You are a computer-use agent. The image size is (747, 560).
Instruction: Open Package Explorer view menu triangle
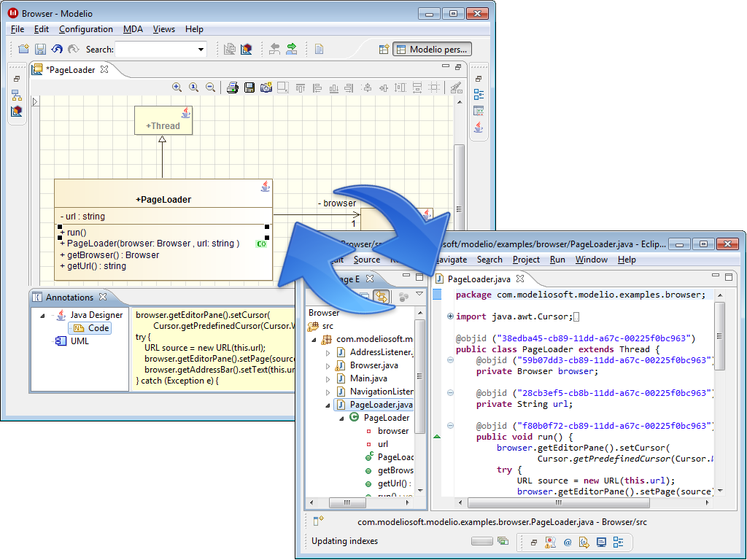[x=419, y=295]
